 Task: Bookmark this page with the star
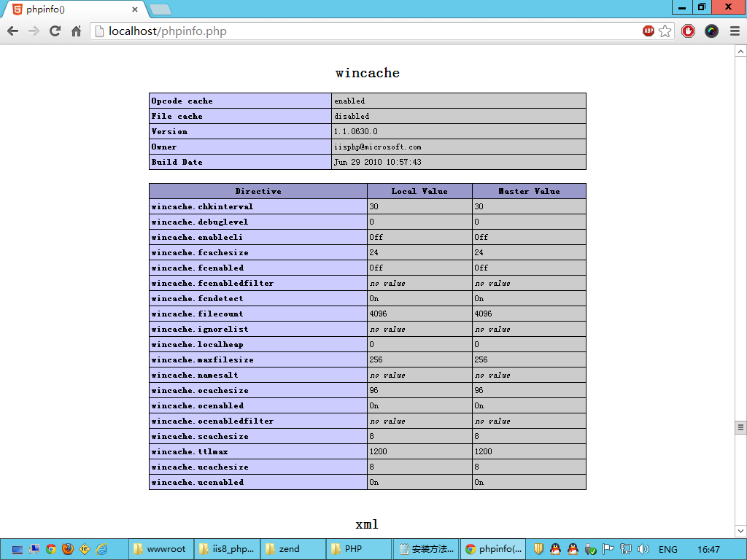665,31
